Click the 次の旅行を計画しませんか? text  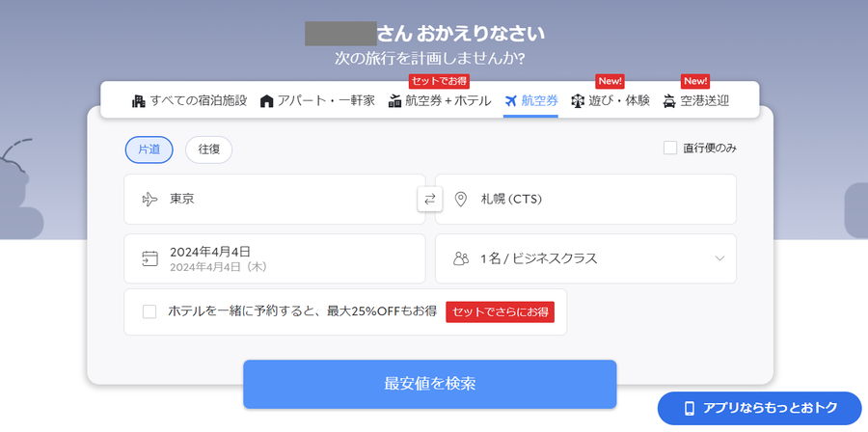click(x=430, y=58)
